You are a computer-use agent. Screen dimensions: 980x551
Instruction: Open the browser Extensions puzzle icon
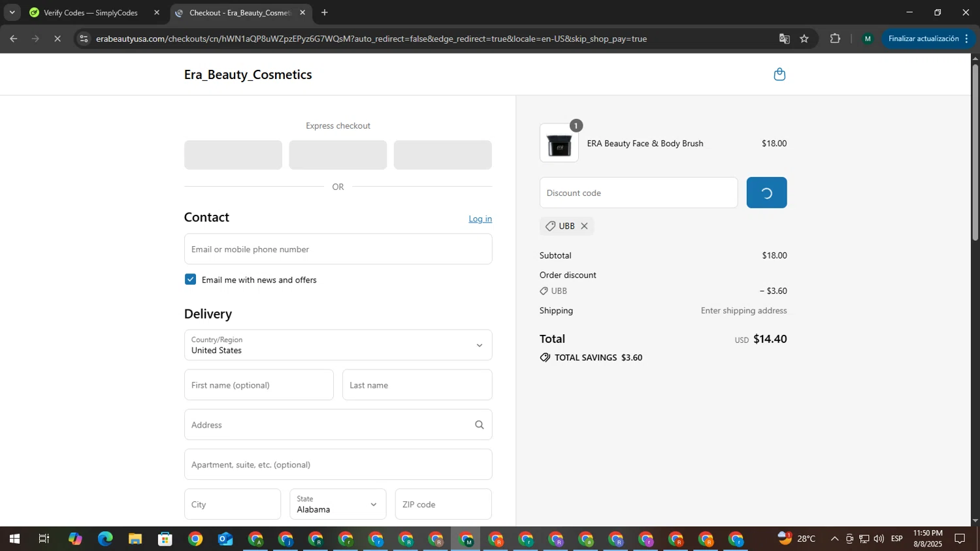point(835,39)
